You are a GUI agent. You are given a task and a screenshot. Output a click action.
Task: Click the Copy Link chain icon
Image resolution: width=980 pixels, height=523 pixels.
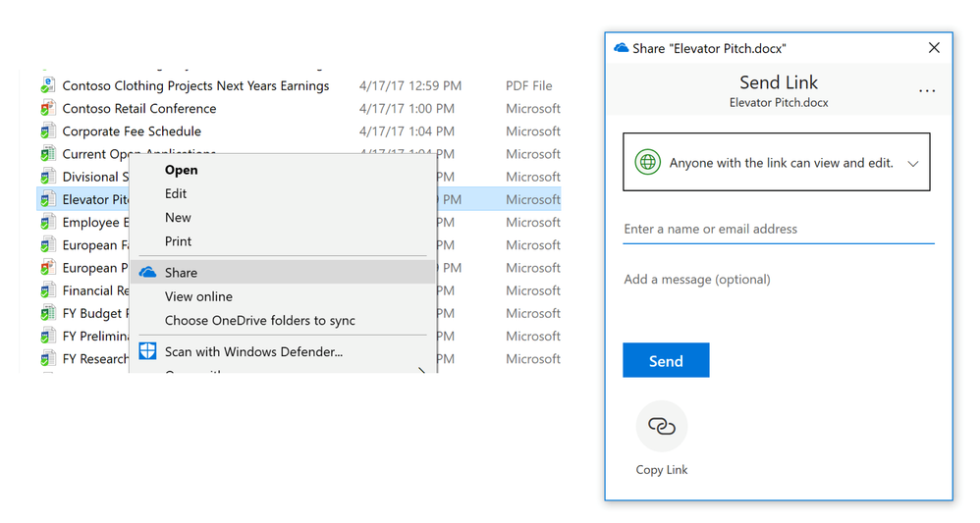pos(662,427)
